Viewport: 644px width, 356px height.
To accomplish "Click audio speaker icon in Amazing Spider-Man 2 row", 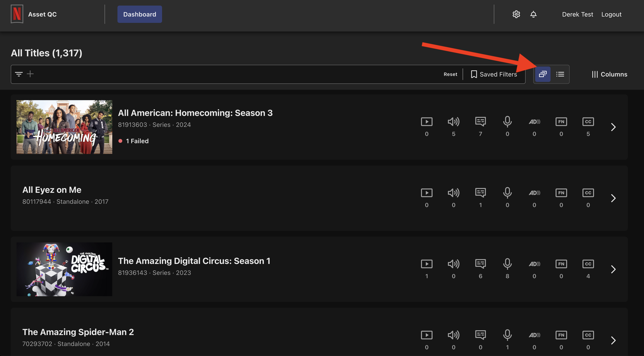I will point(453,335).
